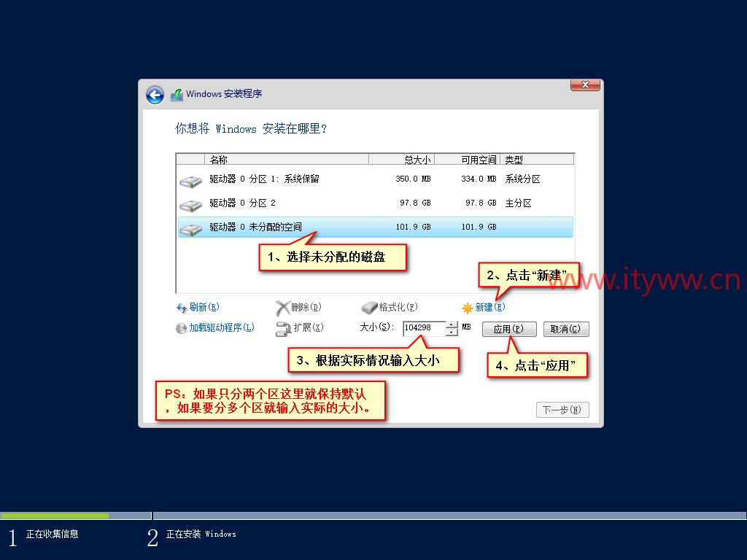Click the Windows Setup title icon
The width and height of the screenshot is (747, 560).
177,95
